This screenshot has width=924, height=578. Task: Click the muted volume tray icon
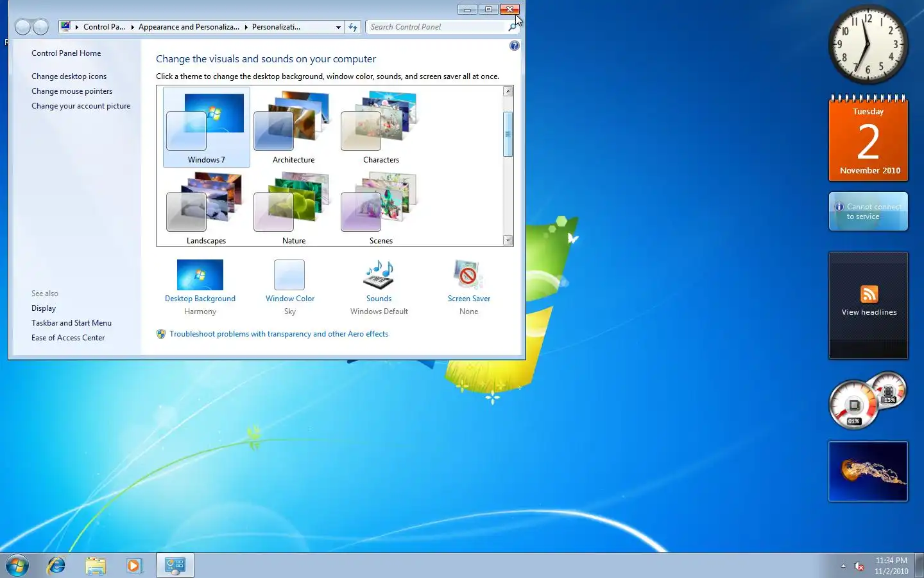point(859,566)
